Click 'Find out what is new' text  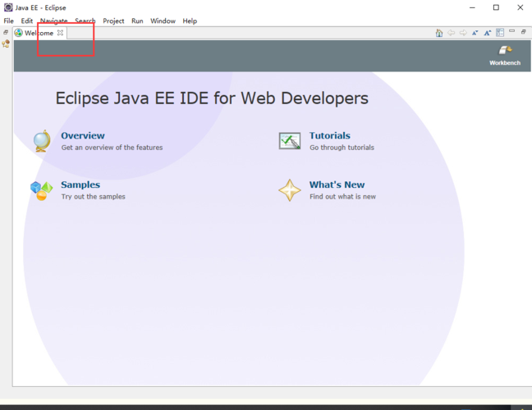342,197
